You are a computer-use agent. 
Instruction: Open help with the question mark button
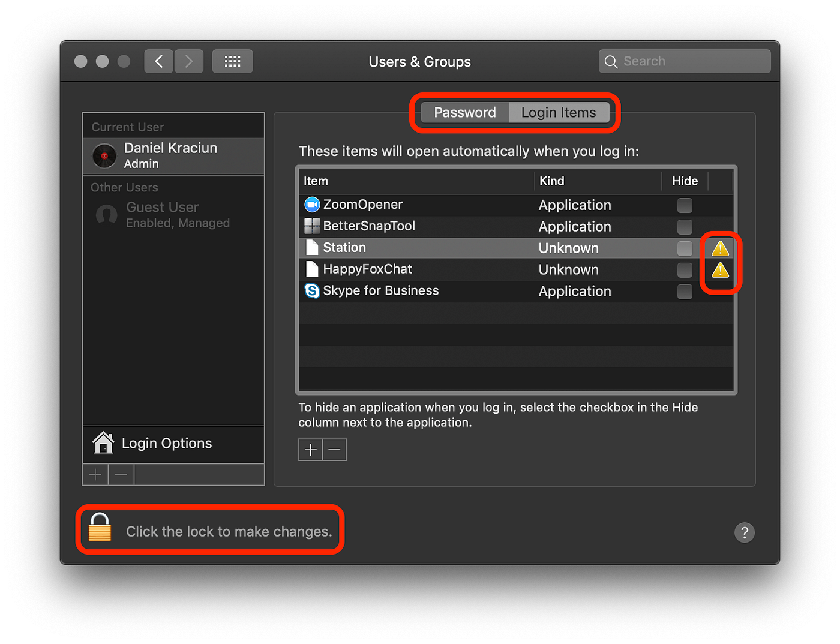coord(745,532)
